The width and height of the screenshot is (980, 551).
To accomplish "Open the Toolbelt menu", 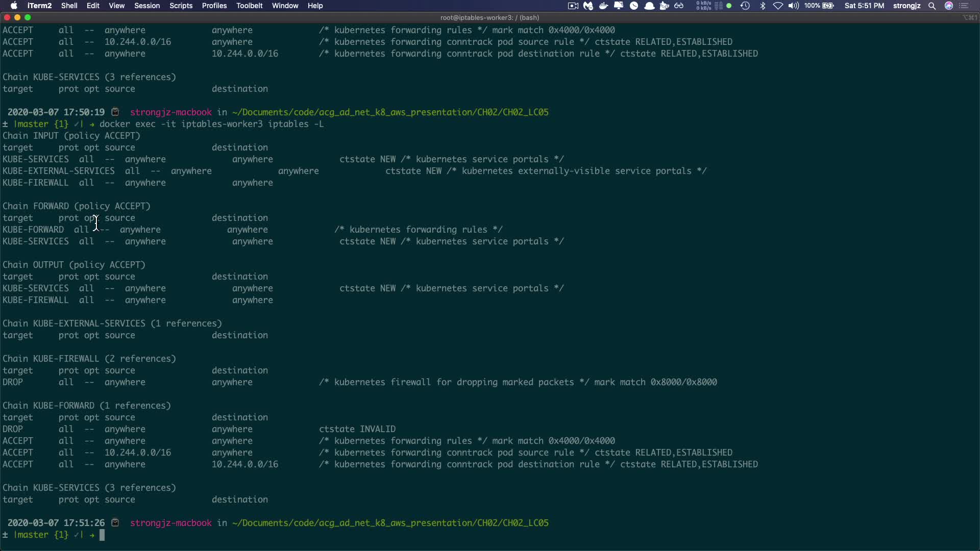I will [x=249, y=6].
